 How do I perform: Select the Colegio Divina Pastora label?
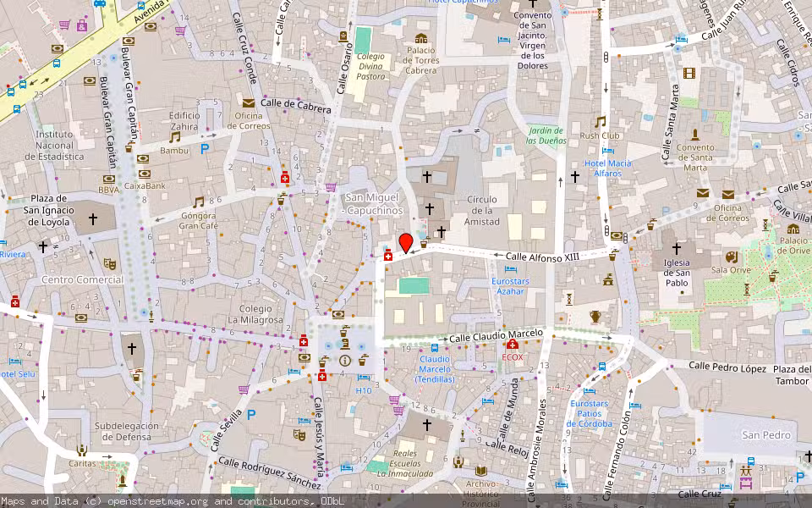pos(370,66)
